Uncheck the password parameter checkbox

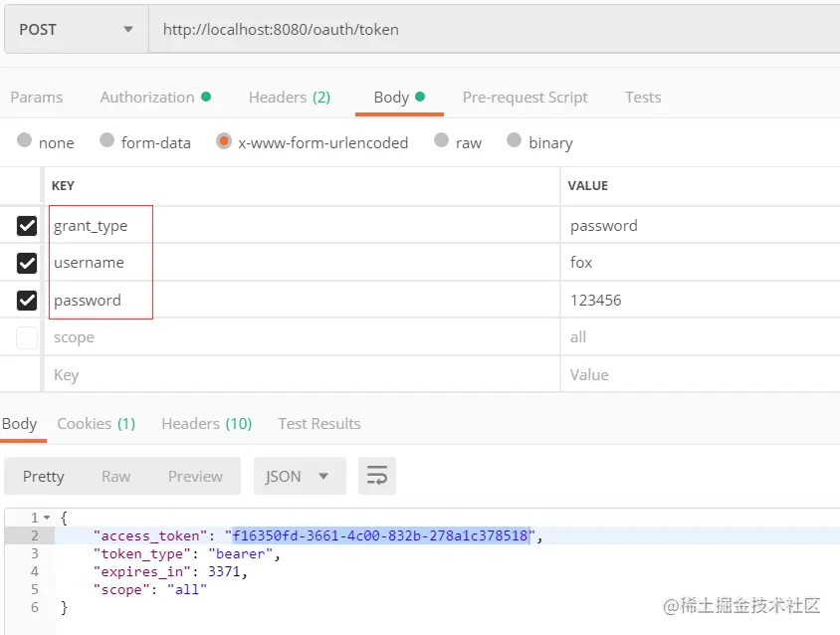[x=27, y=301]
